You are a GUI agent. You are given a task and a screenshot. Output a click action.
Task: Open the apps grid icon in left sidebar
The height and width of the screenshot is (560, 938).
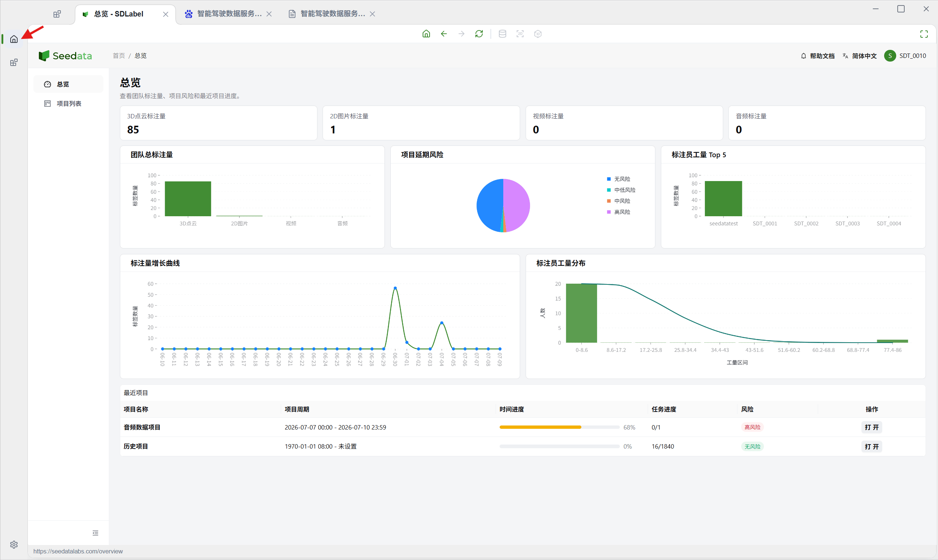[x=14, y=63]
